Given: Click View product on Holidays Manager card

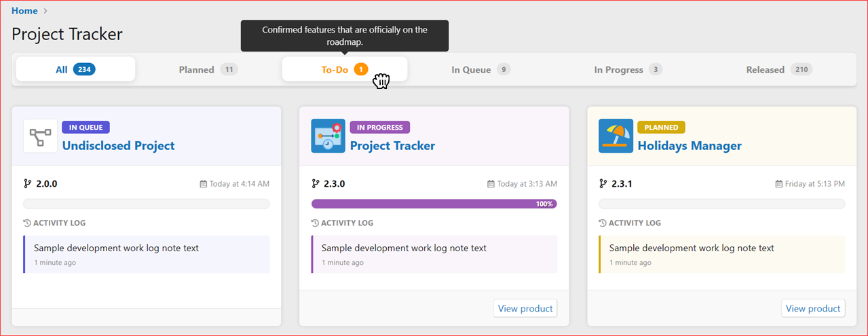Looking at the screenshot, I should coord(813,308).
